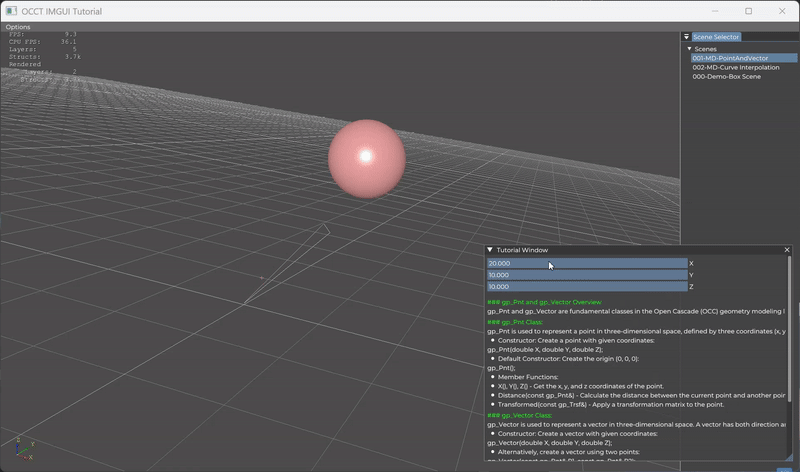Click the Z coordinate slider showing 10.000

tap(587, 287)
